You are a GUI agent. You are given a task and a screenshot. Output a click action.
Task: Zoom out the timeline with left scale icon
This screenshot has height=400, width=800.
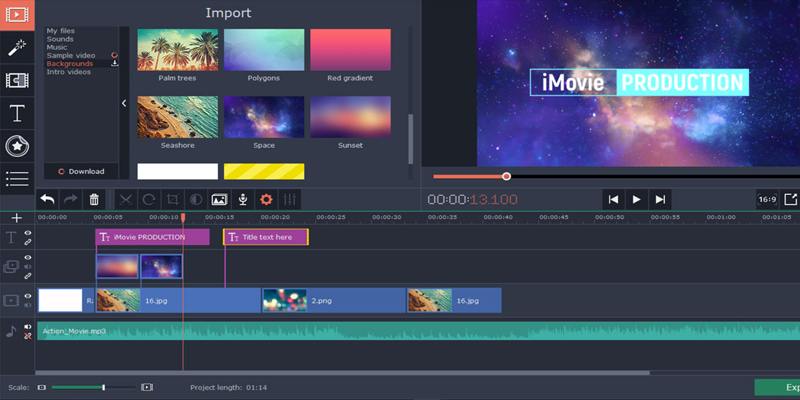pyautogui.click(x=42, y=387)
